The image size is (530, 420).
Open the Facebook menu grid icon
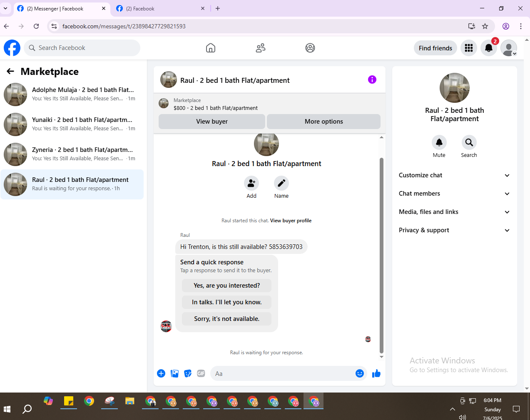click(469, 48)
